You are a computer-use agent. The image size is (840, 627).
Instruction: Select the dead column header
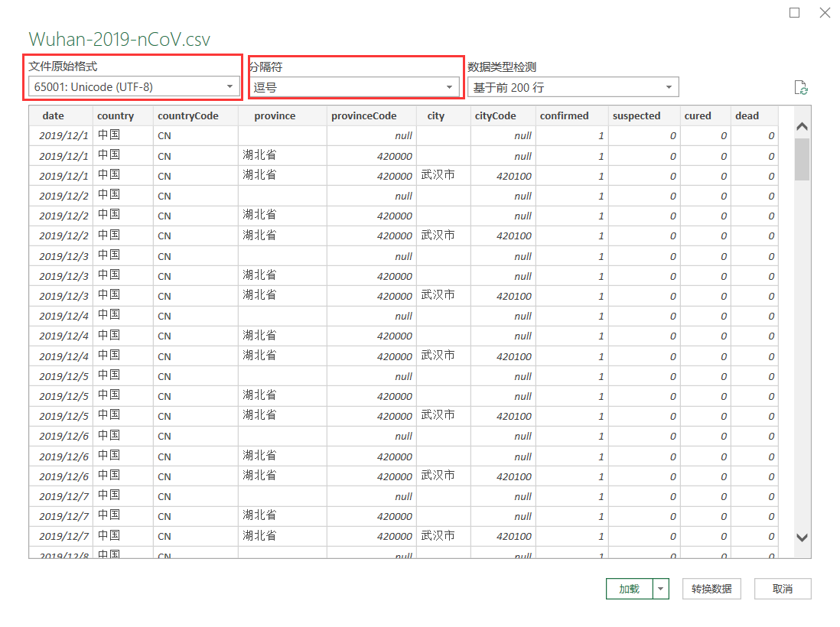pos(754,115)
